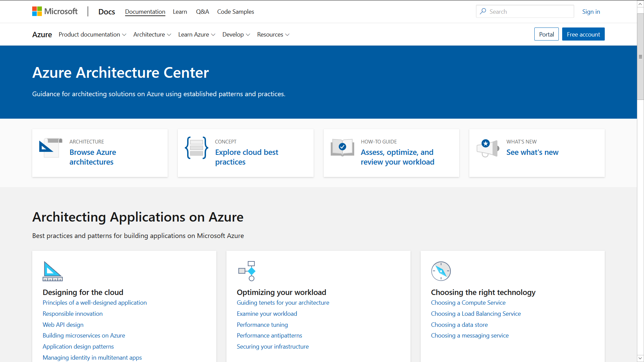Click the Choosing the right technology compass icon

[441, 271]
